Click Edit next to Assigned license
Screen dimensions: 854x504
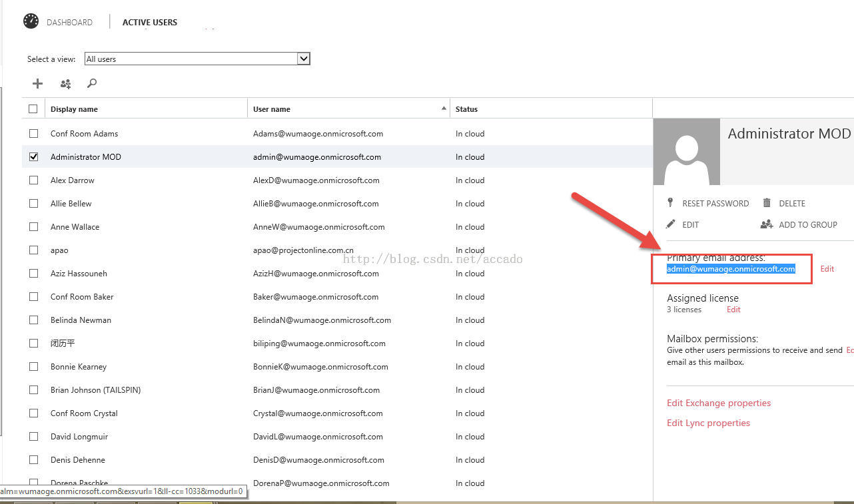(x=733, y=310)
